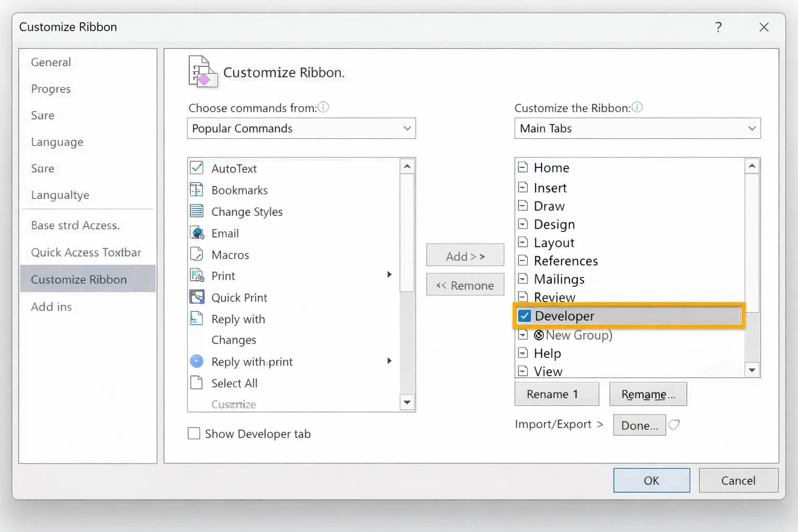The width and height of the screenshot is (798, 532).
Task: Collapse the Home tab node
Action: click(x=523, y=167)
